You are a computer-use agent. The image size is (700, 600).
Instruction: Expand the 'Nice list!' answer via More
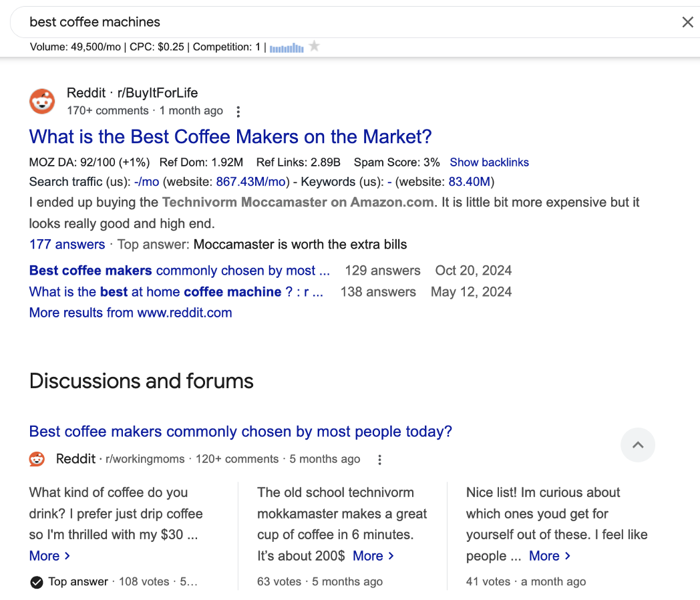549,556
